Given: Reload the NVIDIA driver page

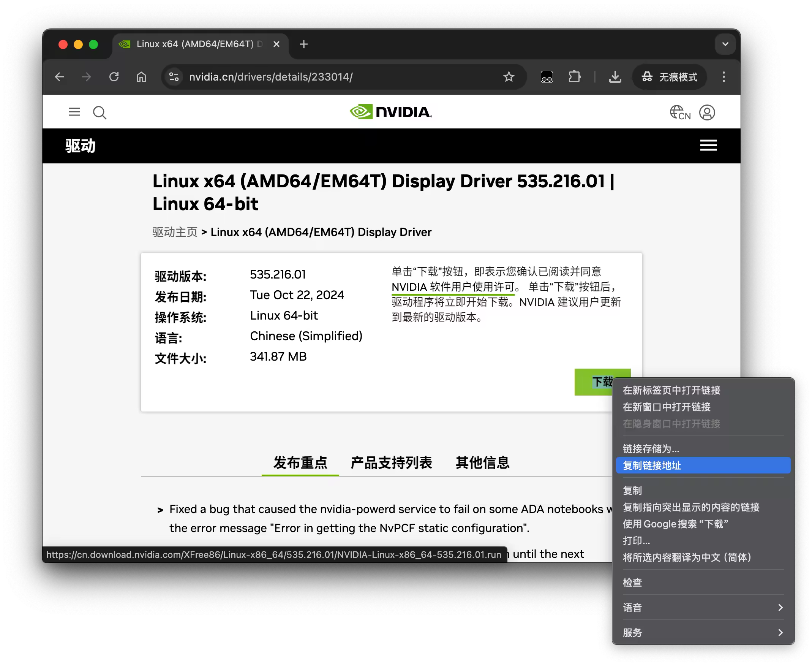Looking at the screenshot, I should (114, 77).
